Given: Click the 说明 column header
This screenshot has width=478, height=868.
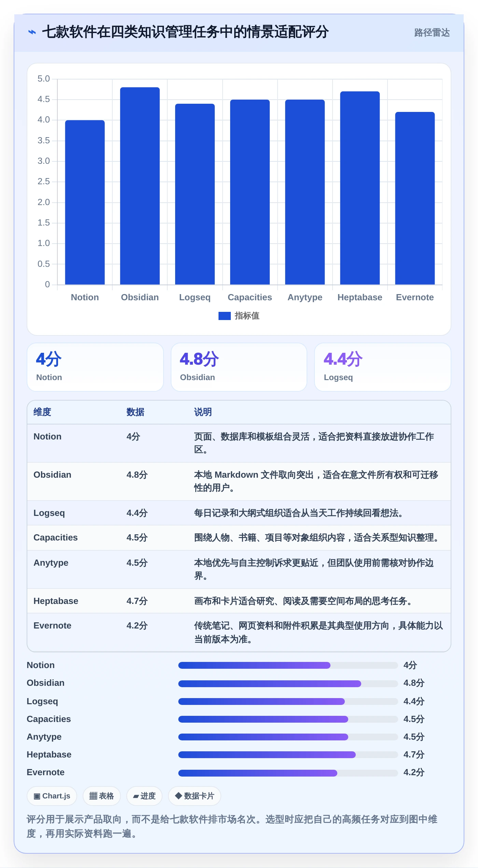Looking at the screenshot, I should 203,412.
